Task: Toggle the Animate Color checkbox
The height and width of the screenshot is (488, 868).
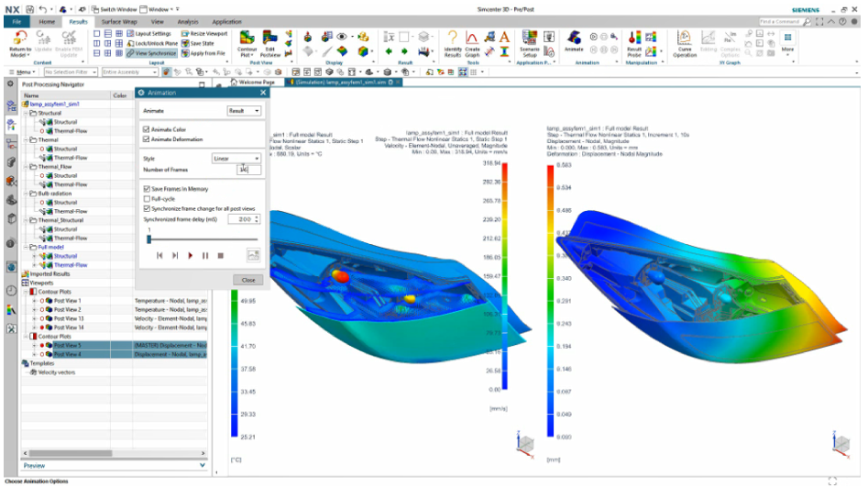Action: (147, 129)
